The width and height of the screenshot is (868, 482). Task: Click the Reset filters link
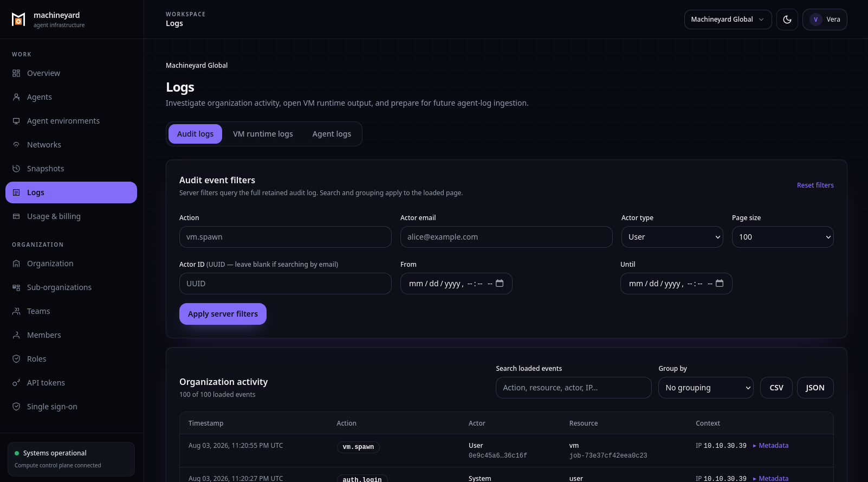coord(815,185)
